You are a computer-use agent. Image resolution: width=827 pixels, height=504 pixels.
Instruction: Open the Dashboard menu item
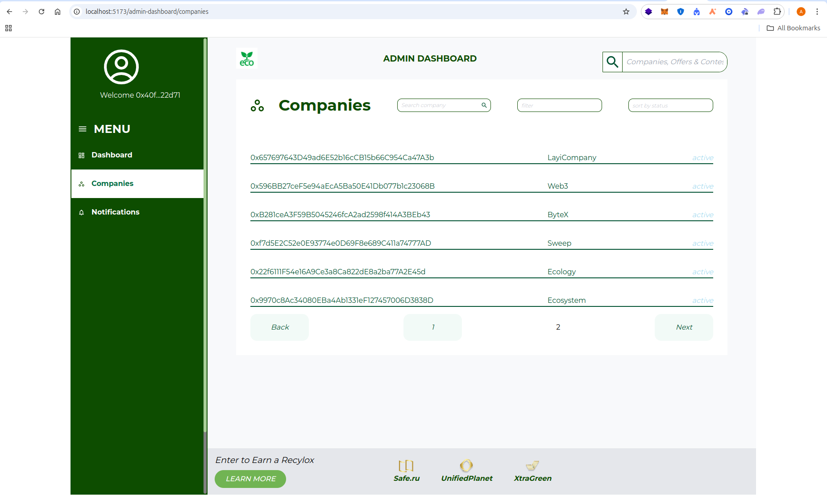click(137, 155)
